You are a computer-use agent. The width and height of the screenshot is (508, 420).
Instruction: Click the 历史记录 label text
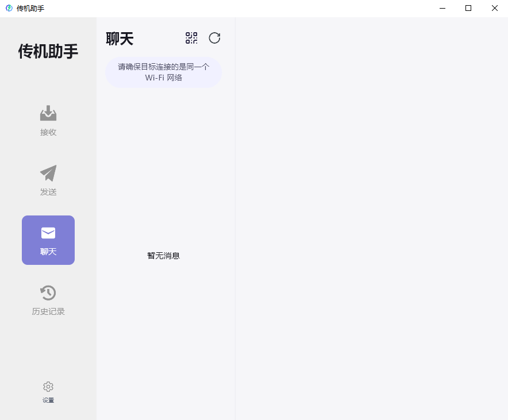tap(48, 311)
